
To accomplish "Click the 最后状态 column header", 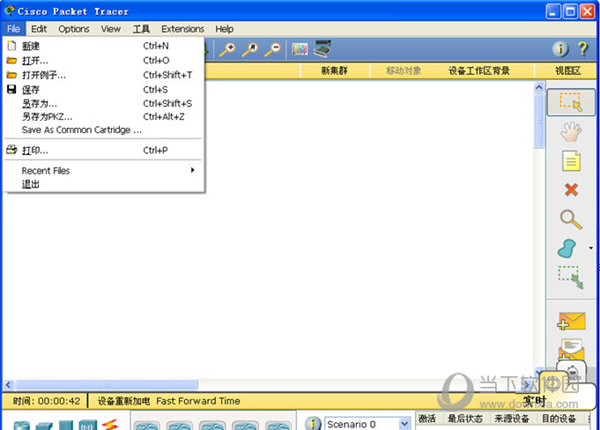I will coord(465,419).
